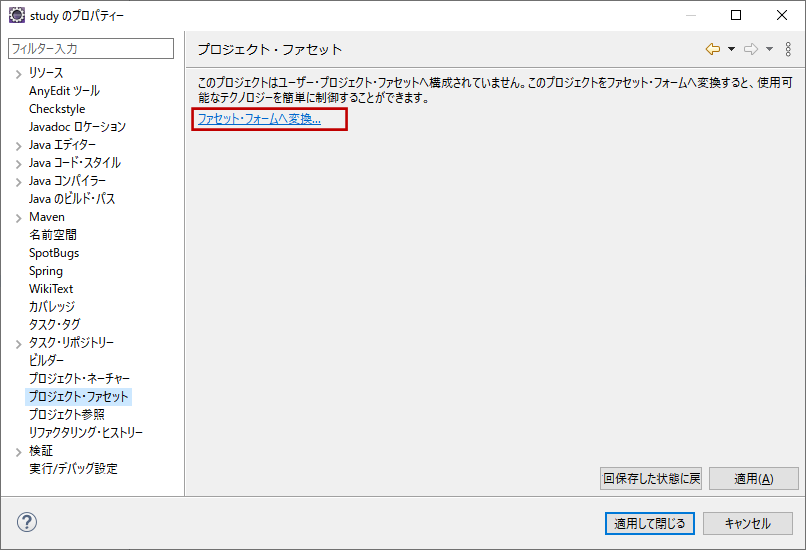Expand the Java エディター tree node
806x550 pixels.
(x=19, y=146)
